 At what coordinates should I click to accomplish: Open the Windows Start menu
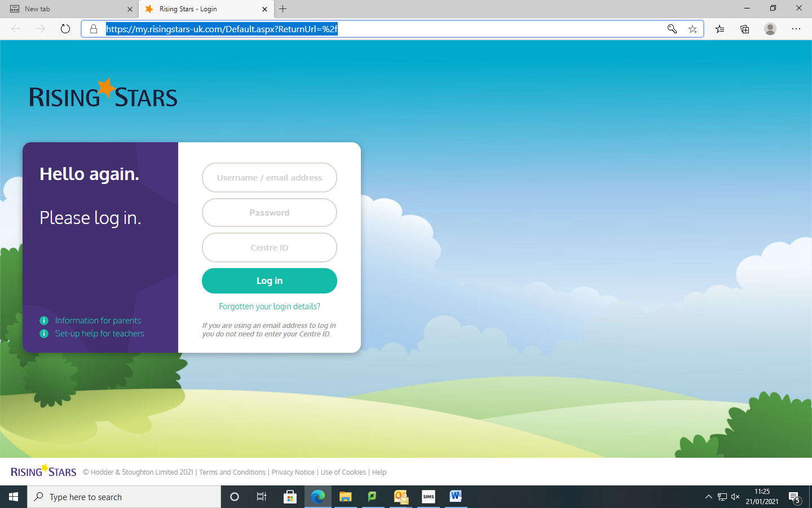pos(14,497)
